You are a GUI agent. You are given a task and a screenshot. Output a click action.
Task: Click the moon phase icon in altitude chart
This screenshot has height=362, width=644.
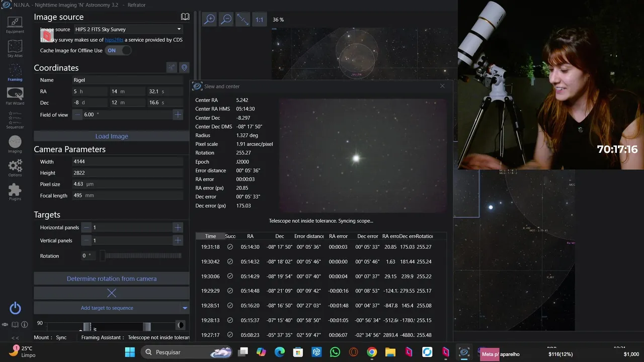(180, 325)
